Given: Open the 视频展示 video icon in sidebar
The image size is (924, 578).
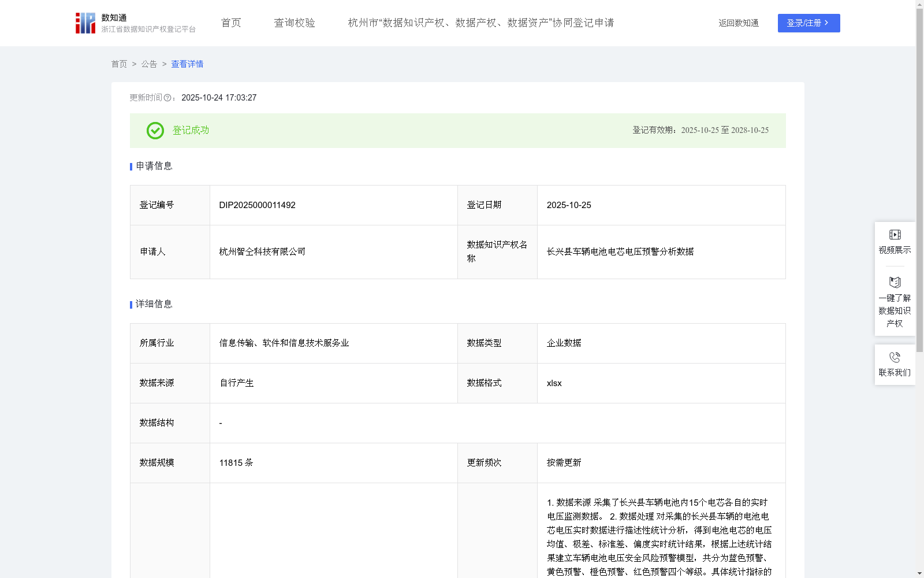Looking at the screenshot, I should click(895, 235).
